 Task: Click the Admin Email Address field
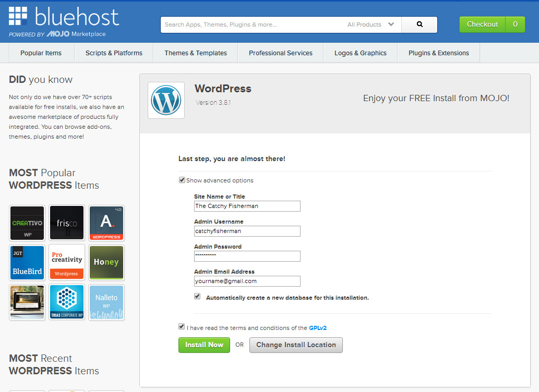247,281
